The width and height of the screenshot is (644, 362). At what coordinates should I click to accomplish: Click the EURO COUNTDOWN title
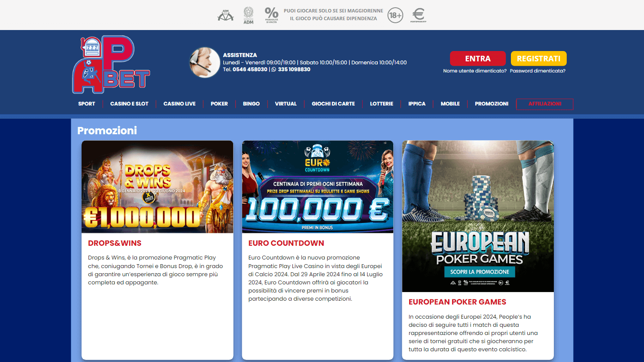(x=286, y=243)
